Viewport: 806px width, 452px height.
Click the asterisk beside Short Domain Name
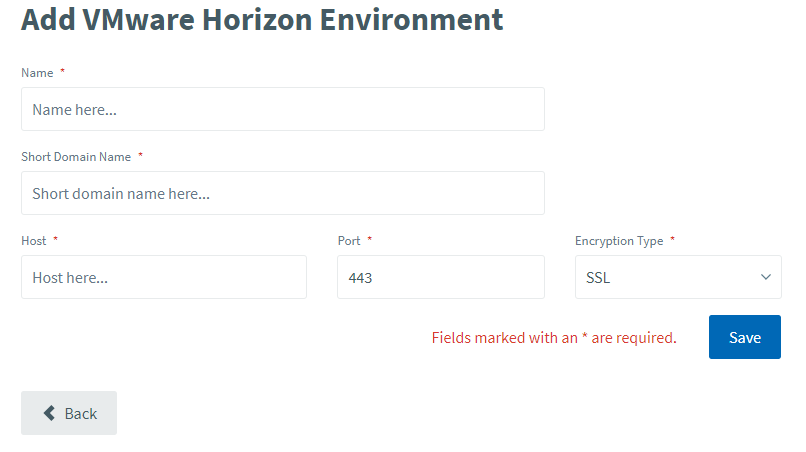pyautogui.click(x=140, y=154)
